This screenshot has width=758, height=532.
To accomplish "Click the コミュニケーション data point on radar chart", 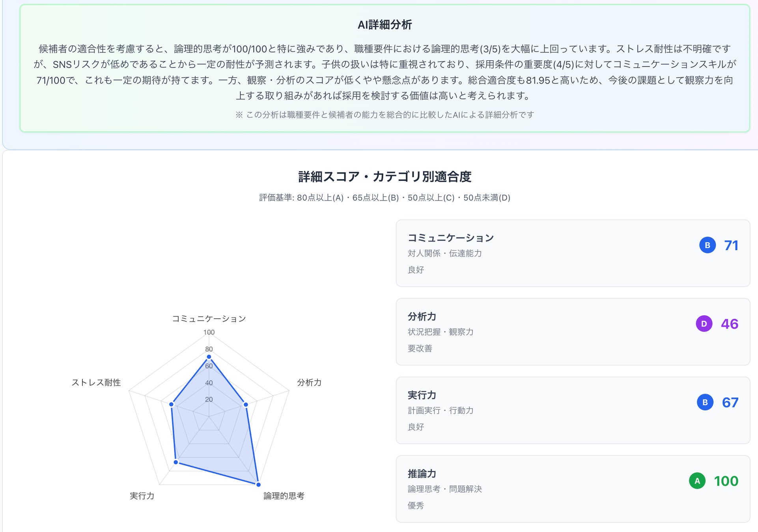I will pos(209,357).
